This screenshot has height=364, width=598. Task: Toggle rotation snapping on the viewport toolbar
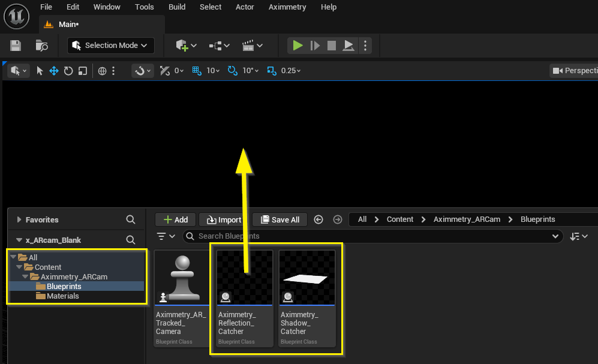tap(233, 71)
